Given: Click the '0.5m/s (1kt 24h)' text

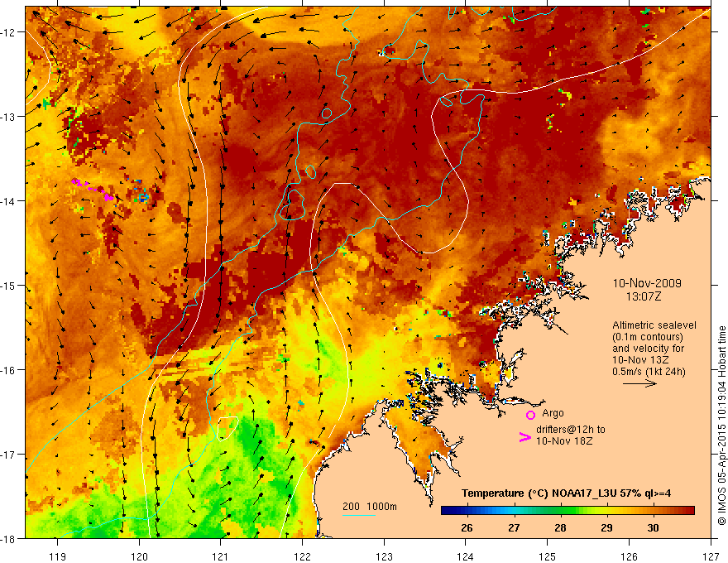Looking at the screenshot, I should (649, 372).
